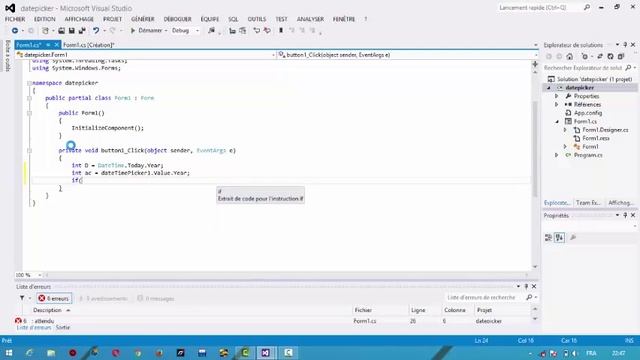Viewport: 640px width, 360px height.
Task: Click the categorized view icon in Propriétés
Action: (548, 238)
